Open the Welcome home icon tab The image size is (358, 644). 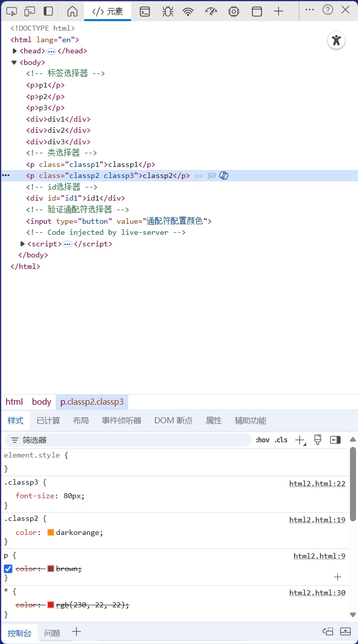click(72, 11)
